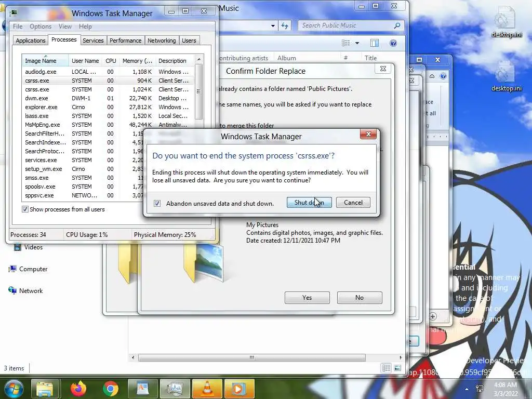The image size is (532, 399).
Task: Click Shut down in Task Manager dialog
Action: (309, 203)
